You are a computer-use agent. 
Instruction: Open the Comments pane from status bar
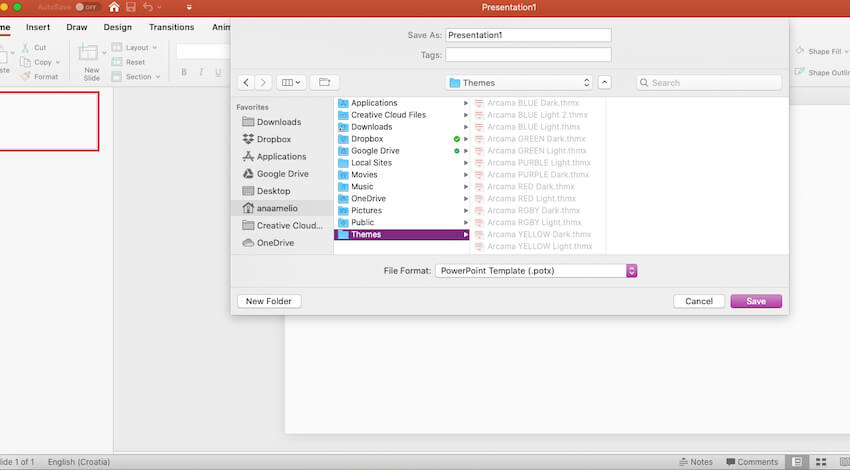click(x=751, y=462)
